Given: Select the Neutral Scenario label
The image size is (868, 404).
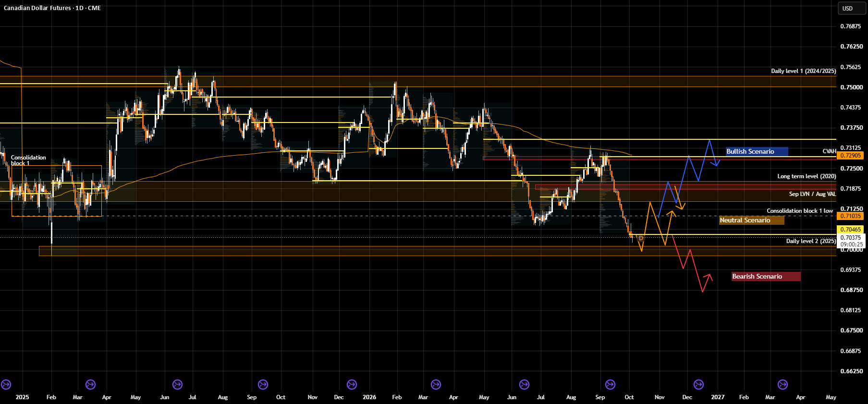Looking at the screenshot, I should tap(751, 220).
